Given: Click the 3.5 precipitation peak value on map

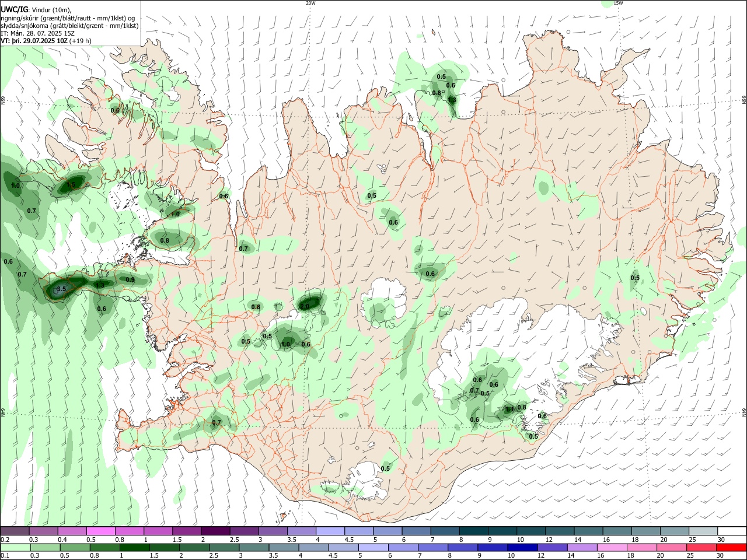Looking at the screenshot, I should (x=61, y=289).
